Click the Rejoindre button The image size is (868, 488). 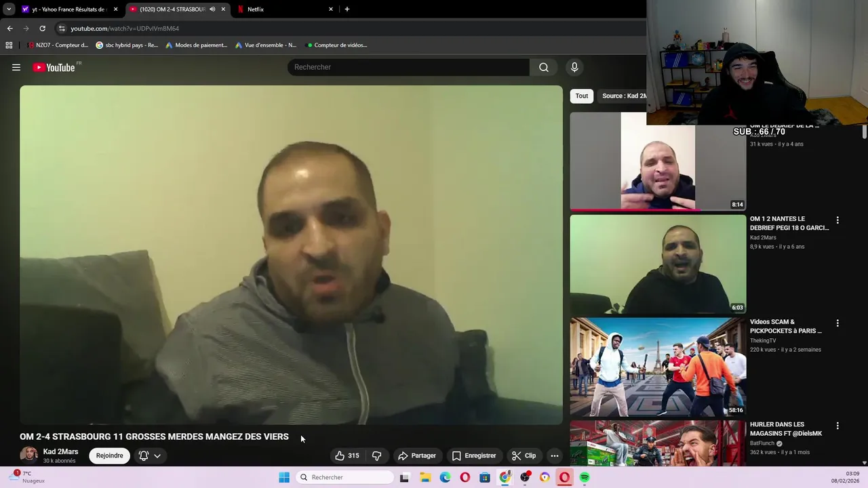(109, 455)
